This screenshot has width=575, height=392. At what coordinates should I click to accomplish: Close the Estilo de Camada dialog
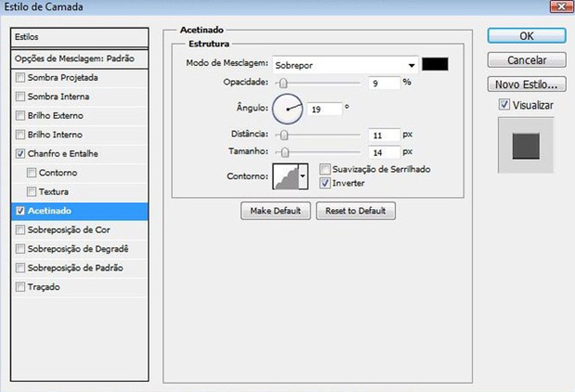pos(562,6)
